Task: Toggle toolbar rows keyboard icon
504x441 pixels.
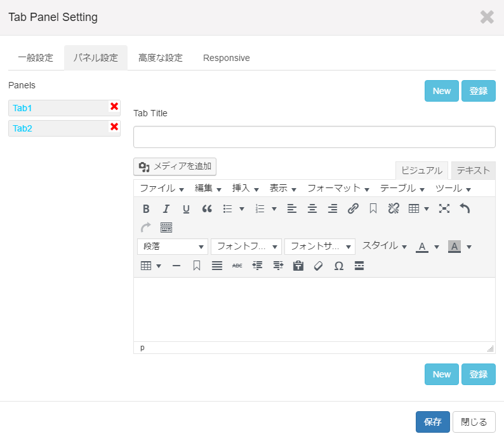Action: pos(166,227)
